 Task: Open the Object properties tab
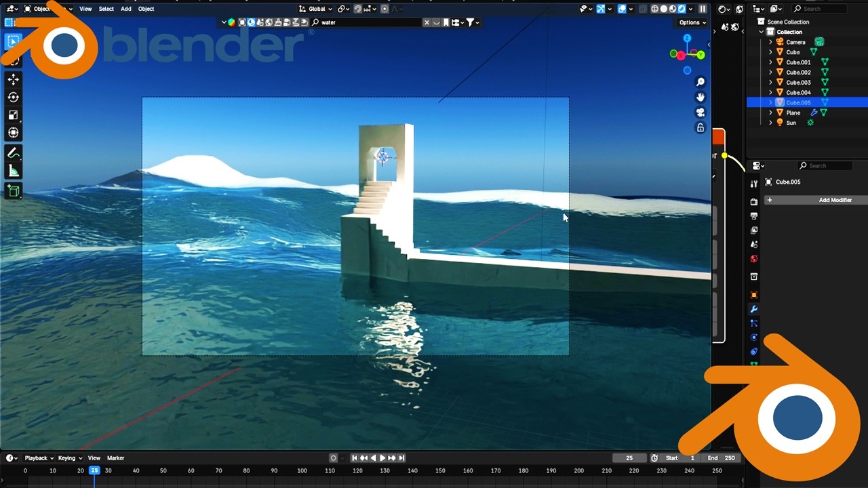pyautogui.click(x=754, y=295)
